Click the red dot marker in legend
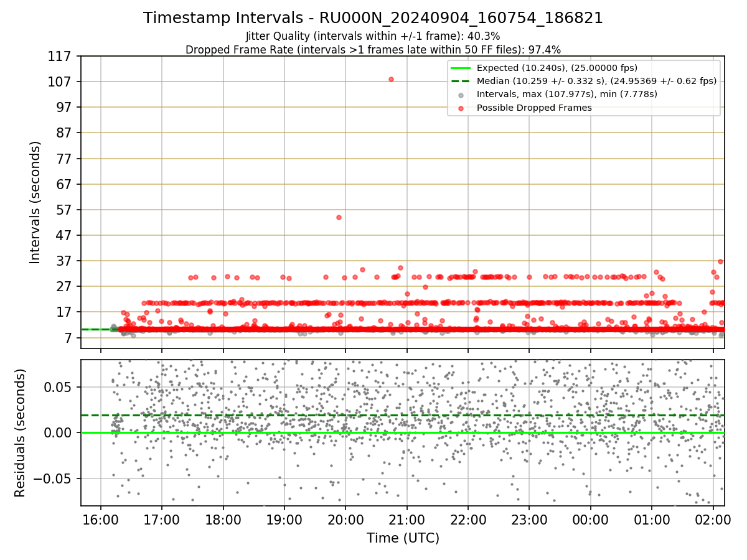Viewport: 747px width, 560px height. pos(461,108)
